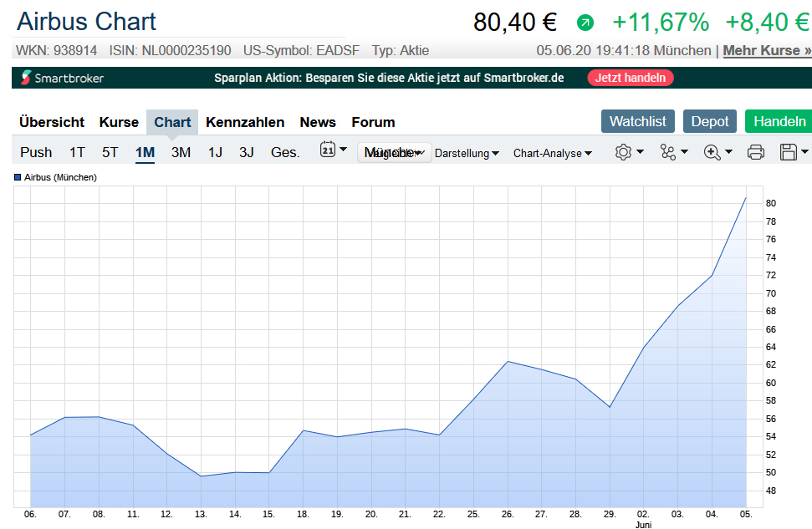Click the blue Airbus legend square
The width and height of the screenshot is (812, 529).
click(x=18, y=177)
